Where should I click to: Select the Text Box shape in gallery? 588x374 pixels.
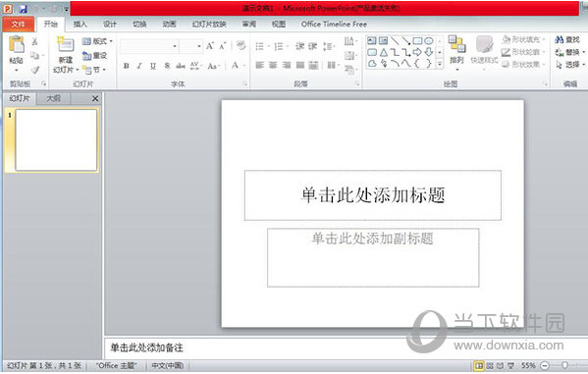[372, 40]
